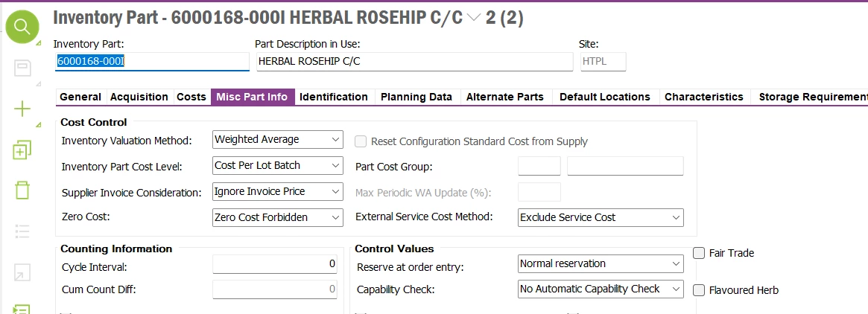The width and height of the screenshot is (868, 314).
Task: Click the trash delete icon
Action: click(22, 190)
